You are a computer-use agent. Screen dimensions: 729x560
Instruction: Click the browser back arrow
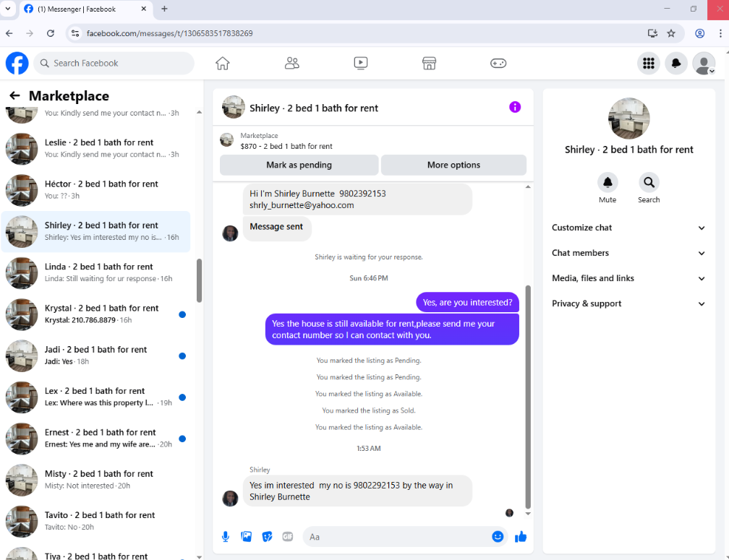pyautogui.click(x=9, y=33)
